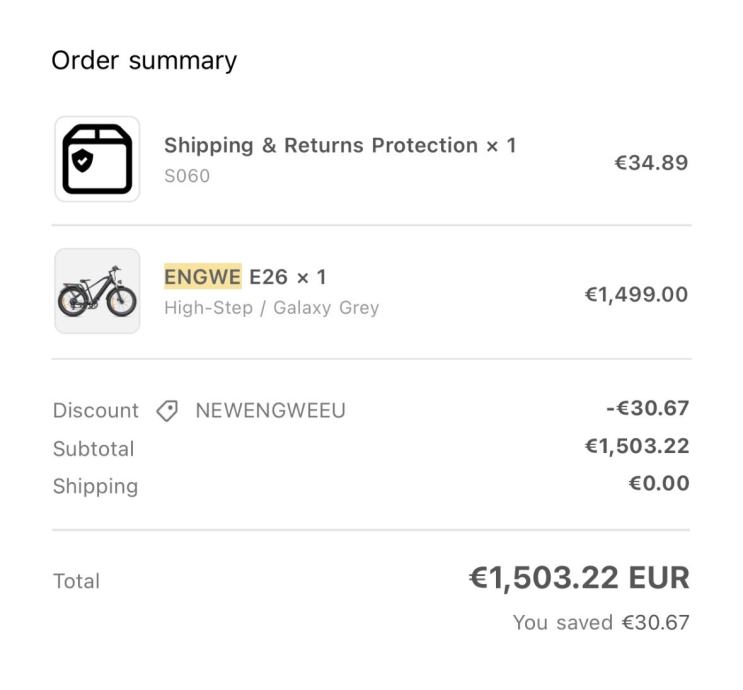Click the You saved €30.67 text
743x690 pixels.
click(600, 623)
